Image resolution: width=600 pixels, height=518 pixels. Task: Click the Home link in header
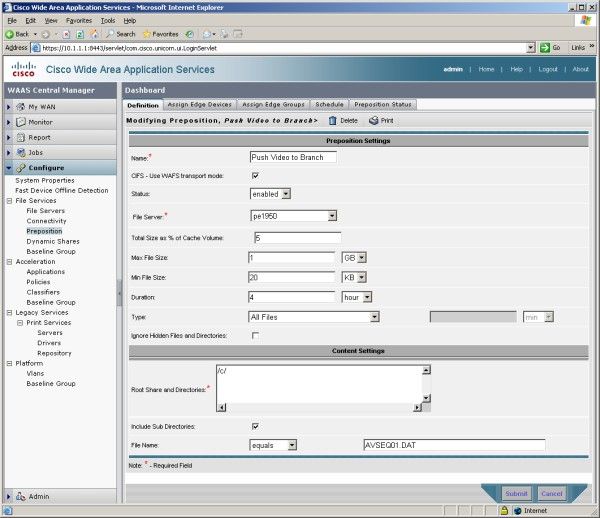486,69
